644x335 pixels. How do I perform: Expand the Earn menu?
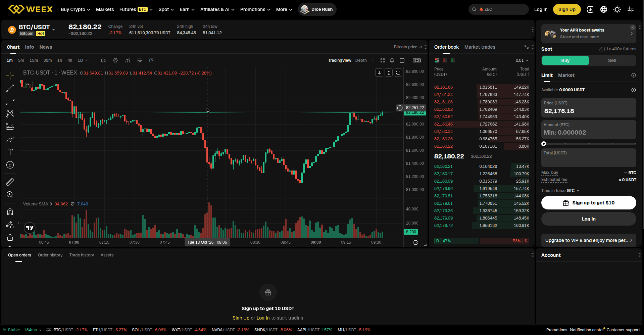[187, 9]
